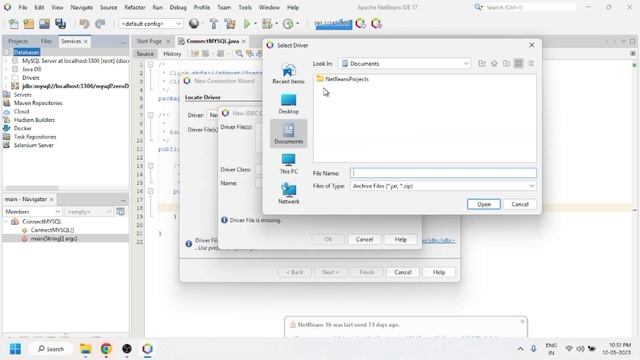The width and height of the screenshot is (640, 360).
Task: Open the Navigate menu
Action: (x=81, y=7)
